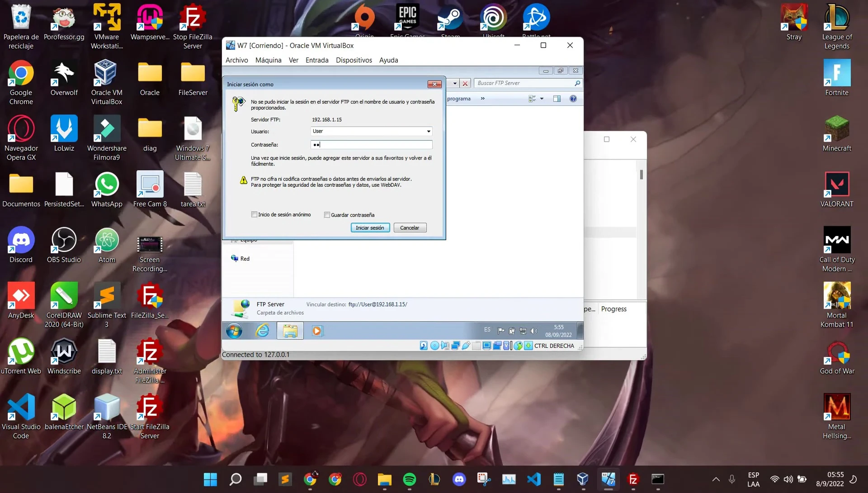
Task: Click the red X stop button in address bar
Action: [x=465, y=84]
